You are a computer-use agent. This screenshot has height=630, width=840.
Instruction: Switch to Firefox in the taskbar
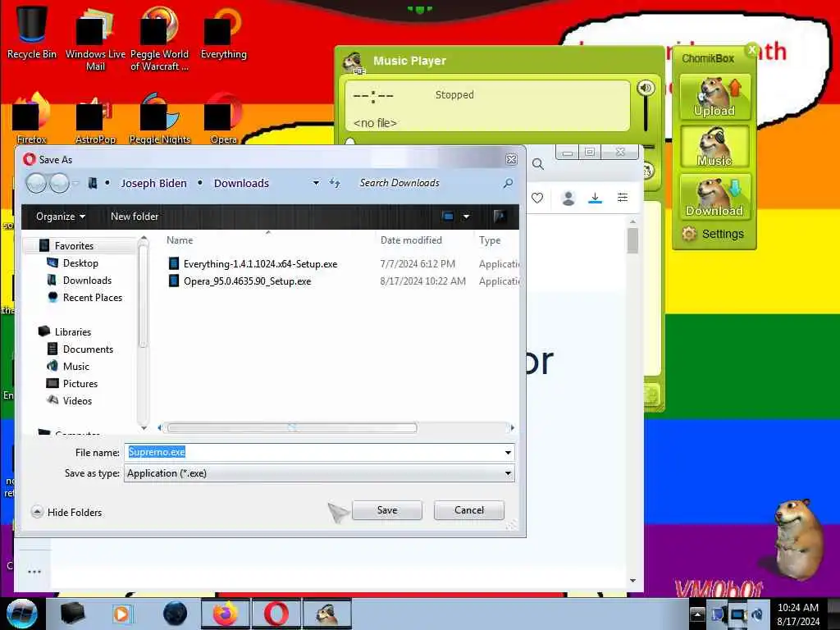225,614
